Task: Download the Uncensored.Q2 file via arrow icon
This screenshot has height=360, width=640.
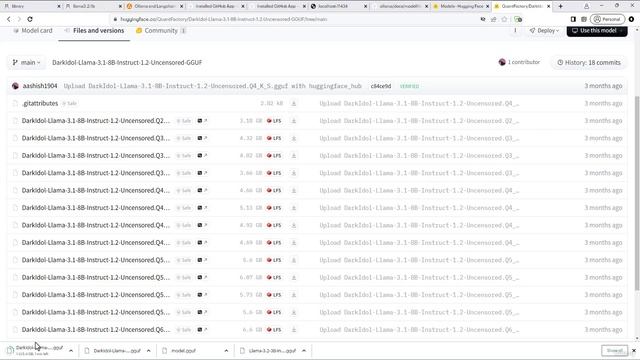Action: click(293, 121)
